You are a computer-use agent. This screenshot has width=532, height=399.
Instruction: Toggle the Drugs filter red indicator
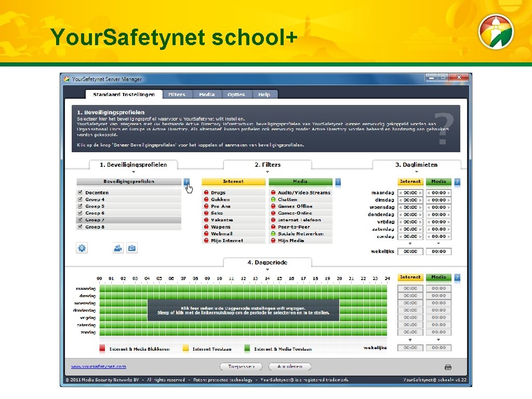(206, 193)
